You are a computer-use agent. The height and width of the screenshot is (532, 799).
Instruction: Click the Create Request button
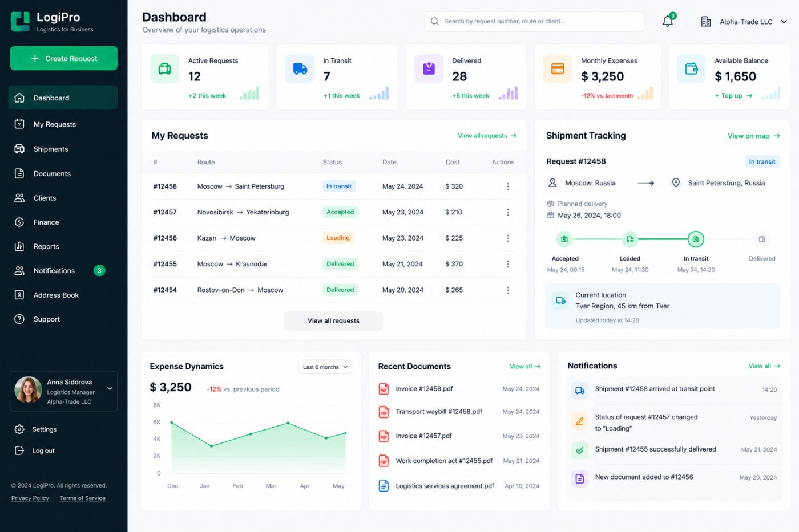[x=64, y=58]
